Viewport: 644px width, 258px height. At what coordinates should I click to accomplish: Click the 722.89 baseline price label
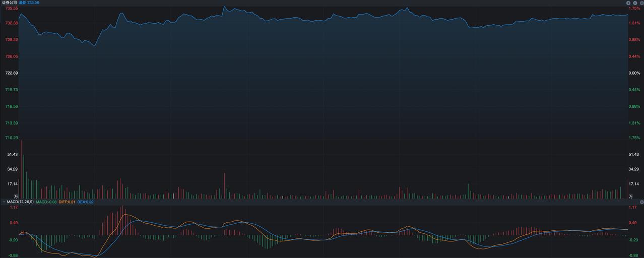click(12, 73)
